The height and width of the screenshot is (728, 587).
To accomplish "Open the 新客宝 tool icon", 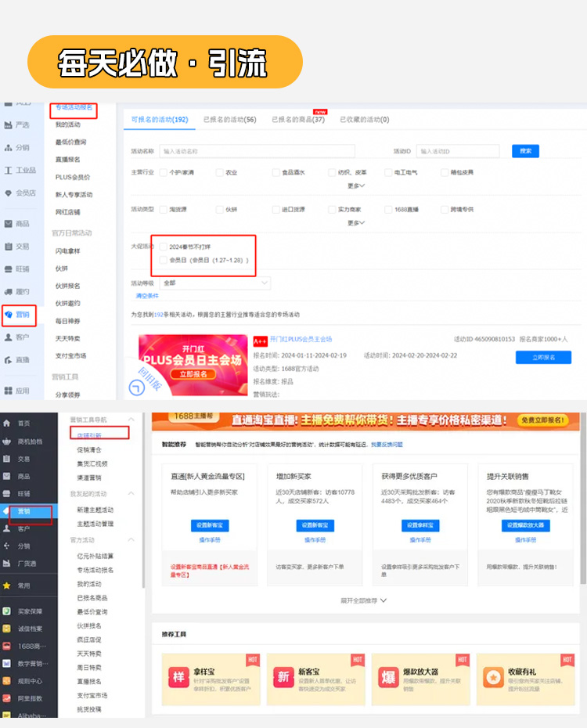I will [x=283, y=677].
